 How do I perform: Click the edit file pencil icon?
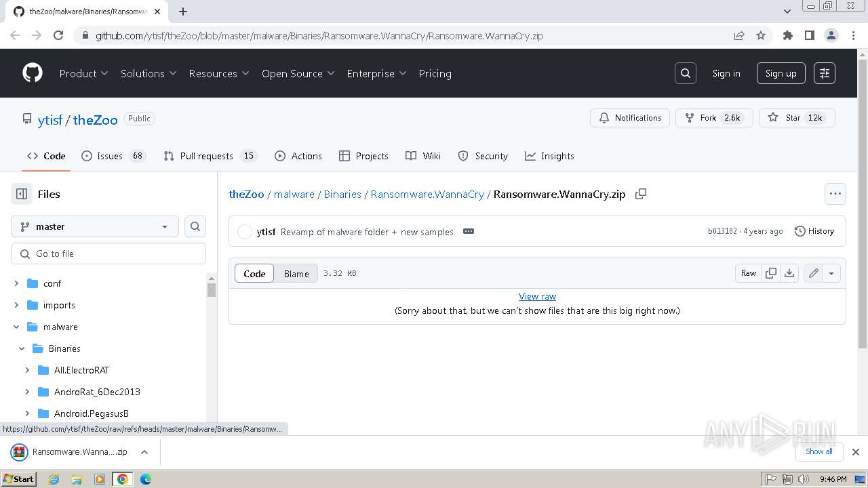(x=813, y=273)
